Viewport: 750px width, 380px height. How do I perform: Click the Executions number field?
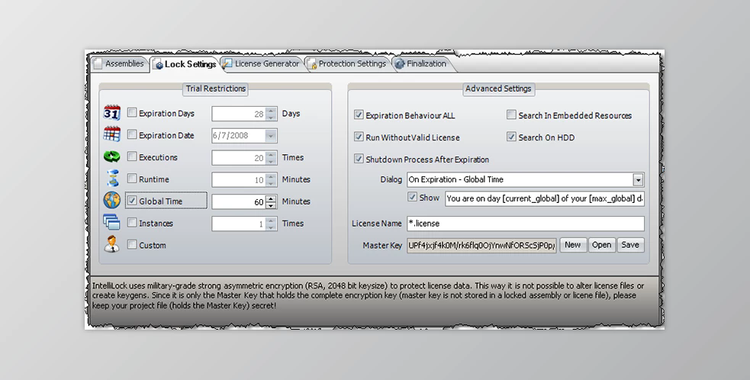tap(238, 157)
